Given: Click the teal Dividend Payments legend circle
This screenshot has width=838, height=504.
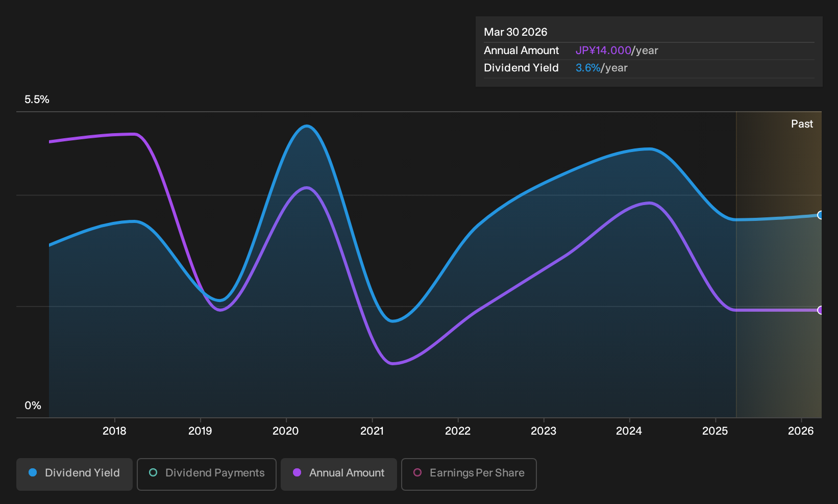Looking at the screenshot, I should pyautogui.click(x=153, y=473).
